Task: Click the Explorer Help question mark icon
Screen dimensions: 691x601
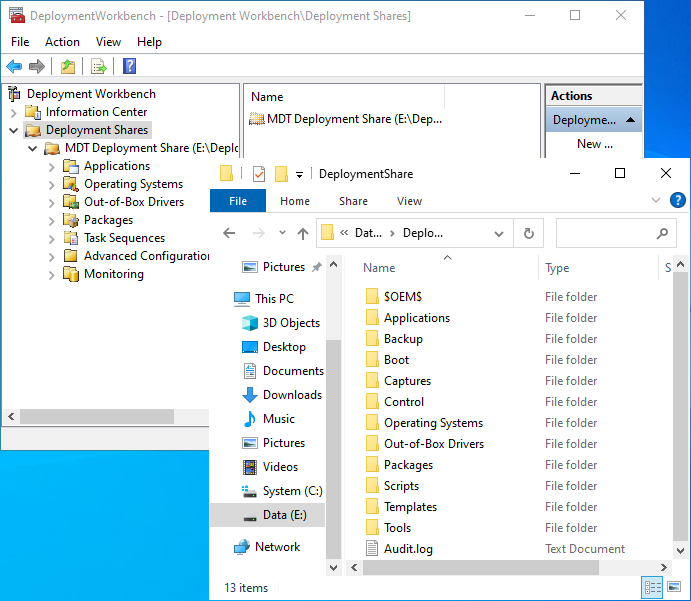Action: coord(677,200)
